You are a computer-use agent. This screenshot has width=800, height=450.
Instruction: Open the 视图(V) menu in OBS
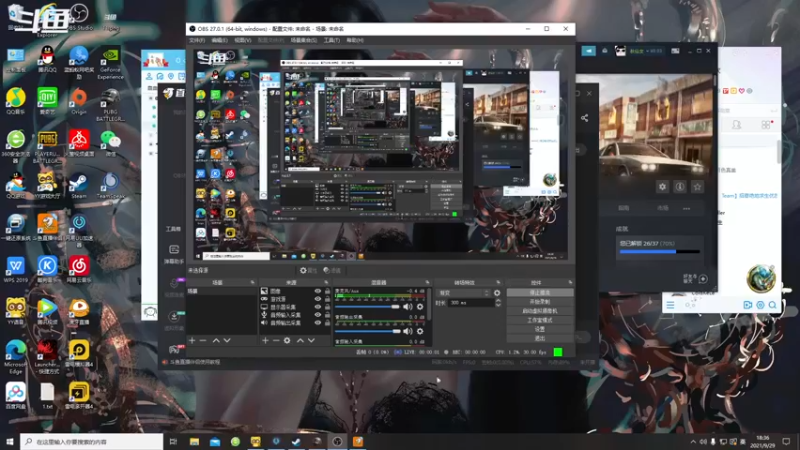coord(243,40)
